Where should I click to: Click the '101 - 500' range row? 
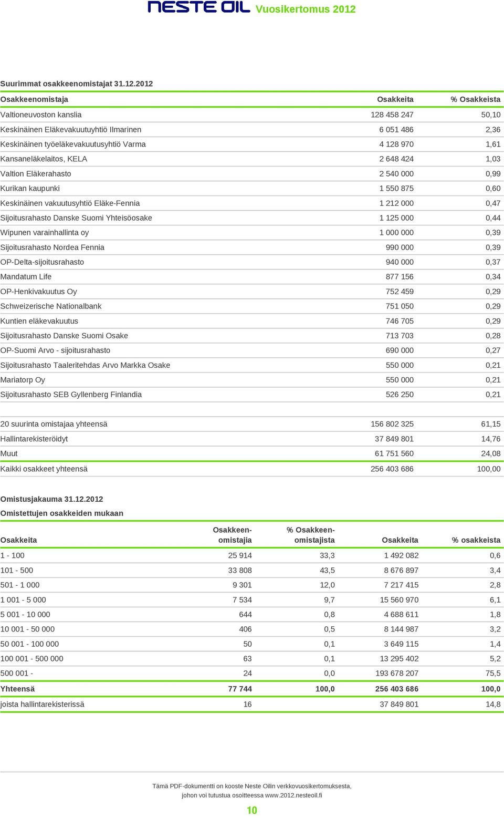pos(252,570)
